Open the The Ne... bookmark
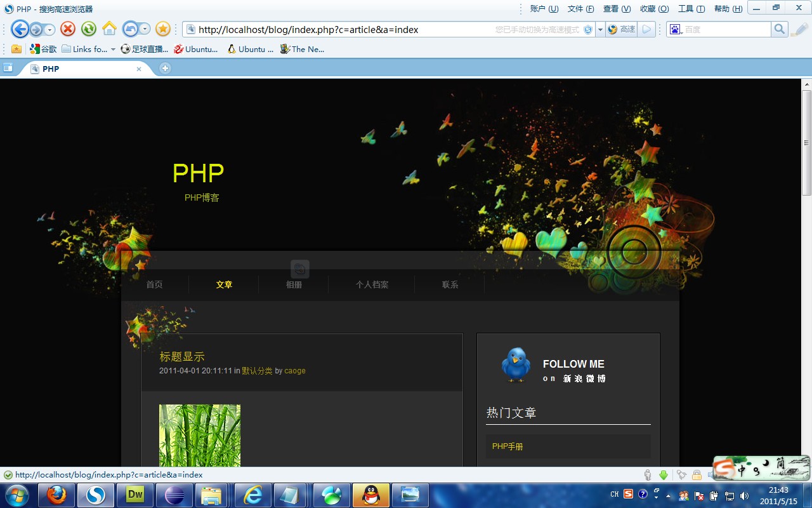The width and height of the screenshot is (812, 508). (303, 49)
